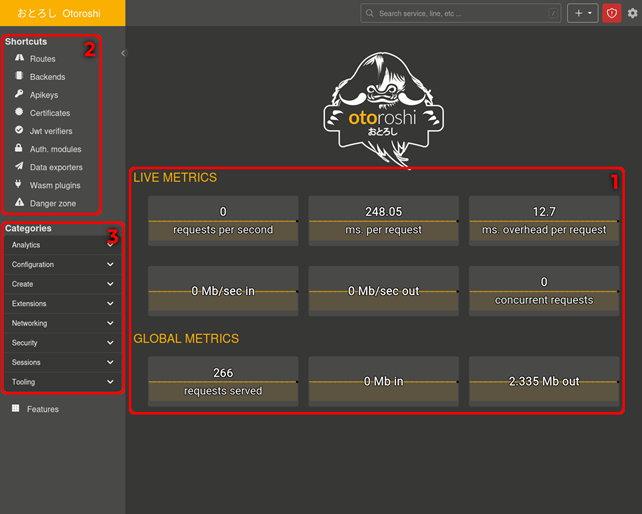The image size is (642, 514).
Task: Expand the Analytics category
Action: coord(63,245)
